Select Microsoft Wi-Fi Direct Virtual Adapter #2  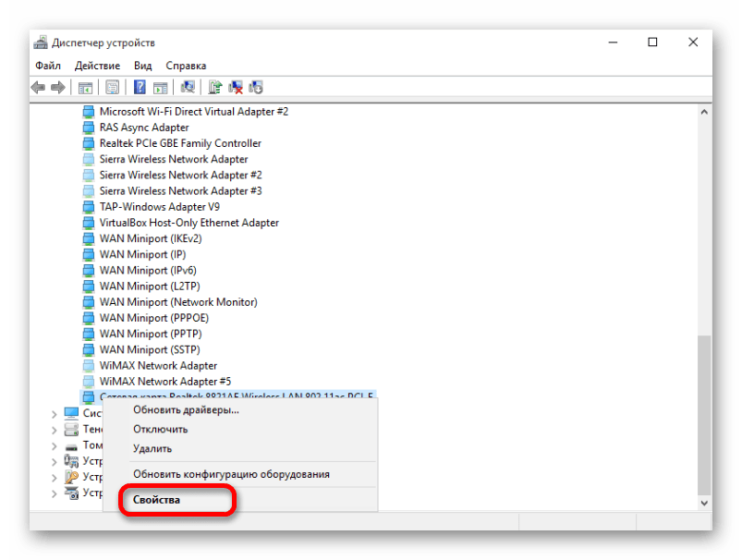click(x=193, y=112)
